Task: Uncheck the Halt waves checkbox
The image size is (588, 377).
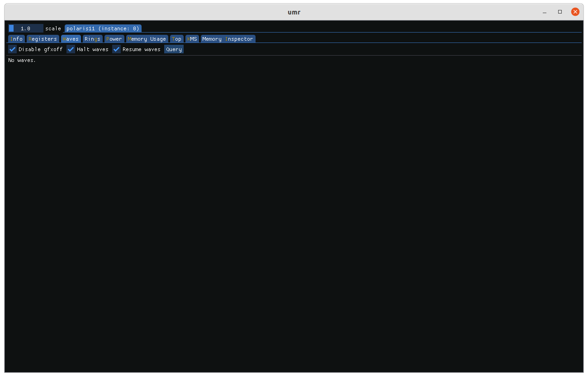Action: [71, 49]
